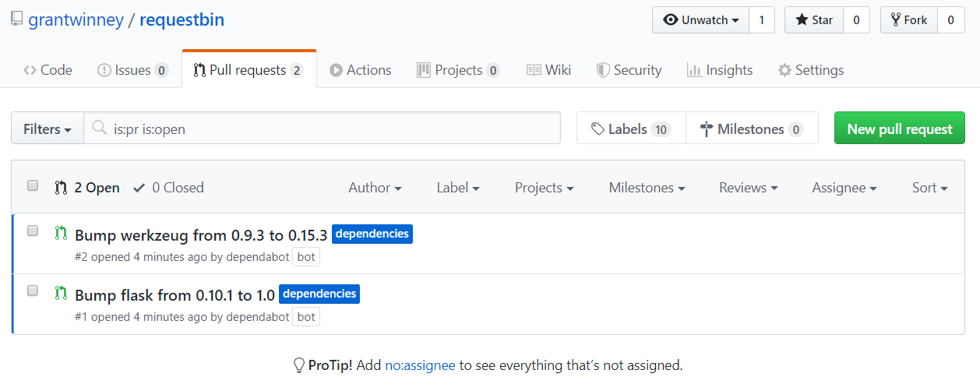Image resolution: width=980 pixels, height=391 pixels.
Task: Expand the Filters dropdown
Action: pos(48,129)
